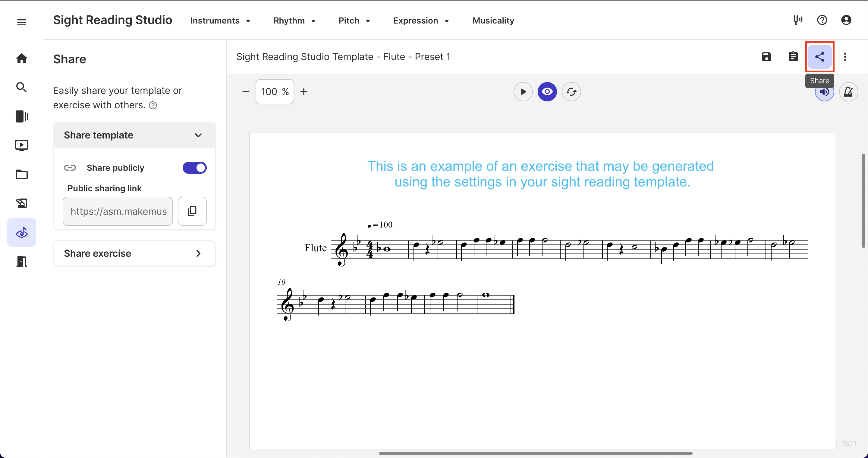Click the tuner icon in the top bar
Screen dimensions: 868x458
[x=797, y=20]
